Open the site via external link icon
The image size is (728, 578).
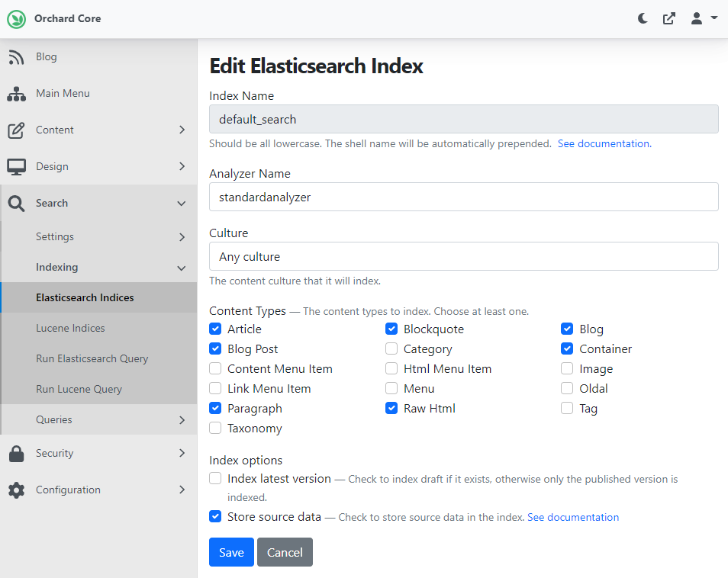669,18
